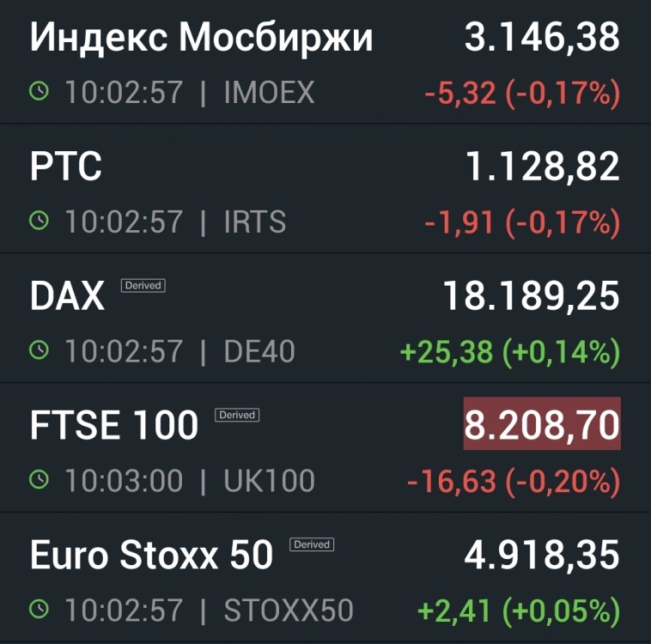Click the clock icon beside IRTS

pyautogui.click(x=40, y=222)
